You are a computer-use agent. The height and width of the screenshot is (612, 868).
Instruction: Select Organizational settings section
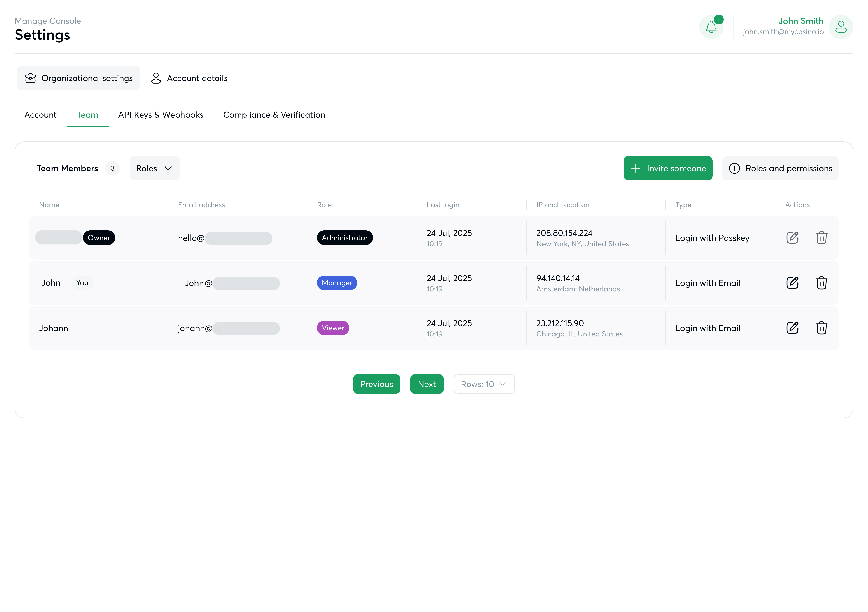point(79,78)
